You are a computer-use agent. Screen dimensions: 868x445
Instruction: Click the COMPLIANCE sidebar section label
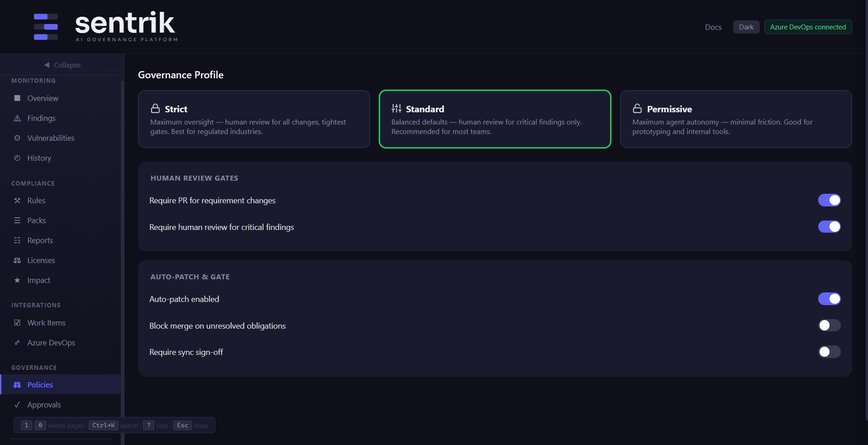click(33, 183)
